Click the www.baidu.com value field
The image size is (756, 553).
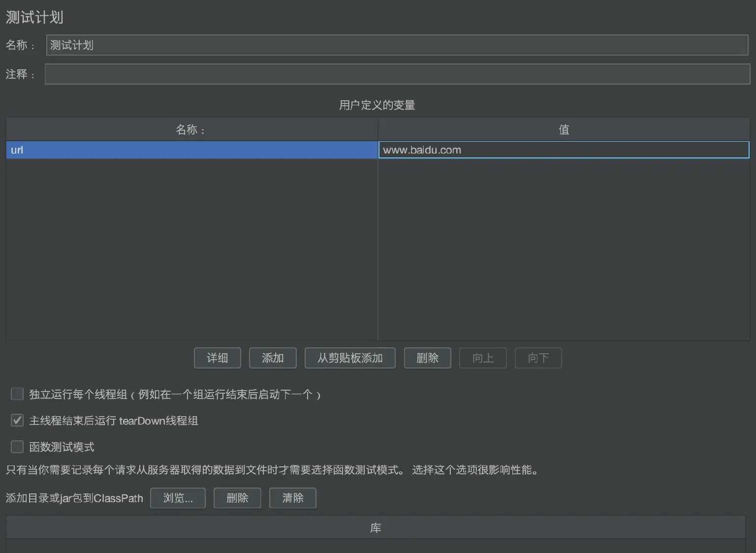pos(563,150)
